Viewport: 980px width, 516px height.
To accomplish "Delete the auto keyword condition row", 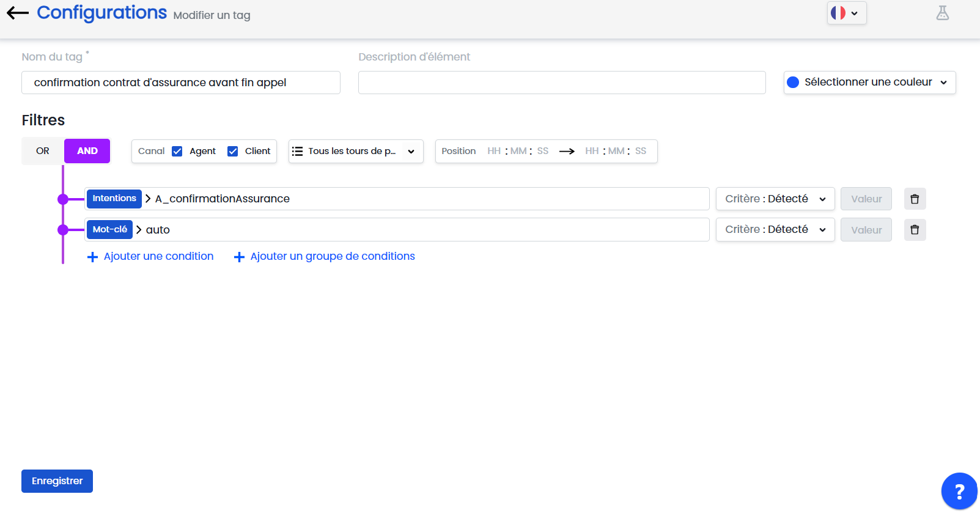I will pos(915,230).
